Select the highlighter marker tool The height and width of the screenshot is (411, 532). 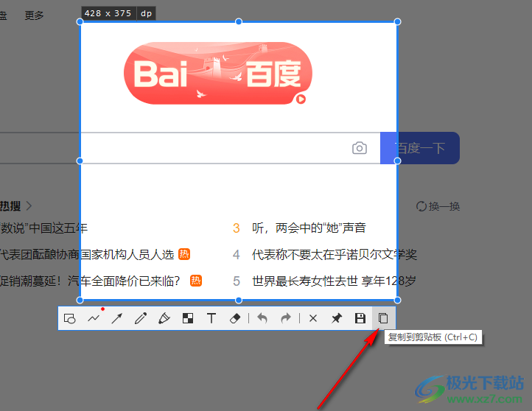pos(164,318)
